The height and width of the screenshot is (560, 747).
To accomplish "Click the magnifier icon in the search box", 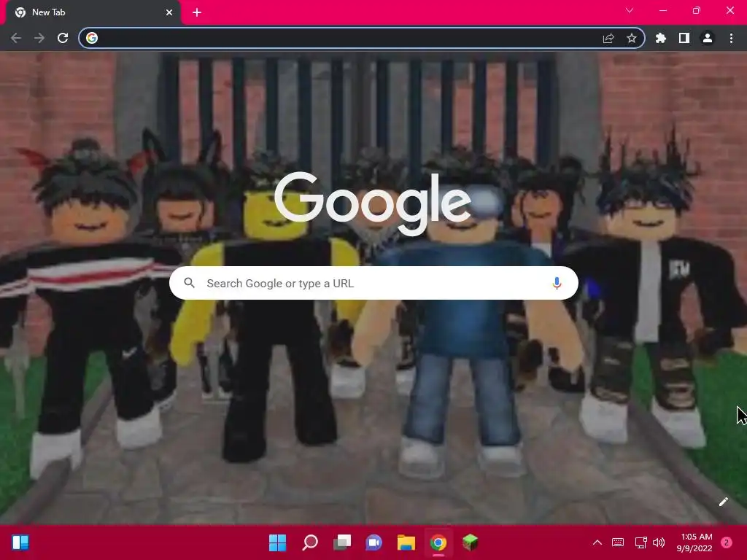I will 189,283.
